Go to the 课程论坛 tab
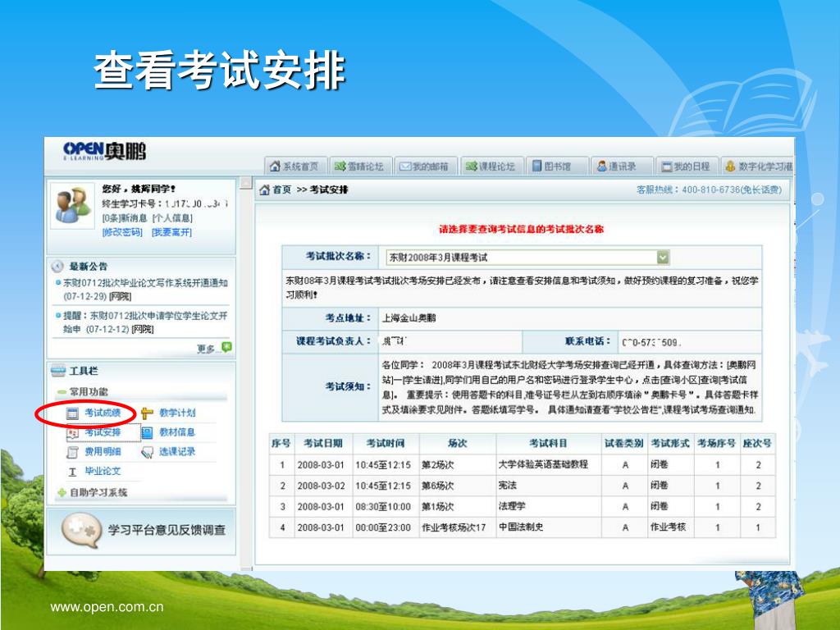 tap(491, 166)
